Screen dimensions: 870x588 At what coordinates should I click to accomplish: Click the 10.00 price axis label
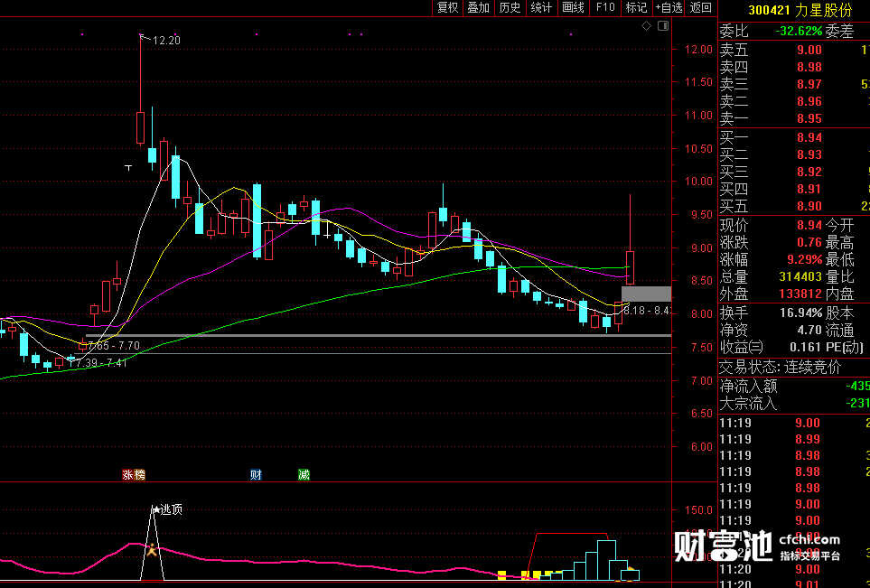click(x=698, y=182)
